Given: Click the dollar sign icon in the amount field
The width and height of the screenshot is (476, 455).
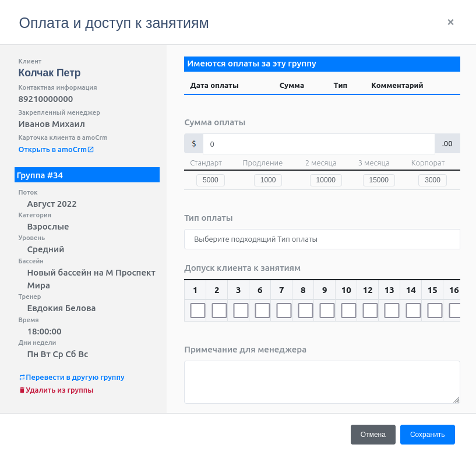Looking at the screenshot, I should (x=193, y=143).
